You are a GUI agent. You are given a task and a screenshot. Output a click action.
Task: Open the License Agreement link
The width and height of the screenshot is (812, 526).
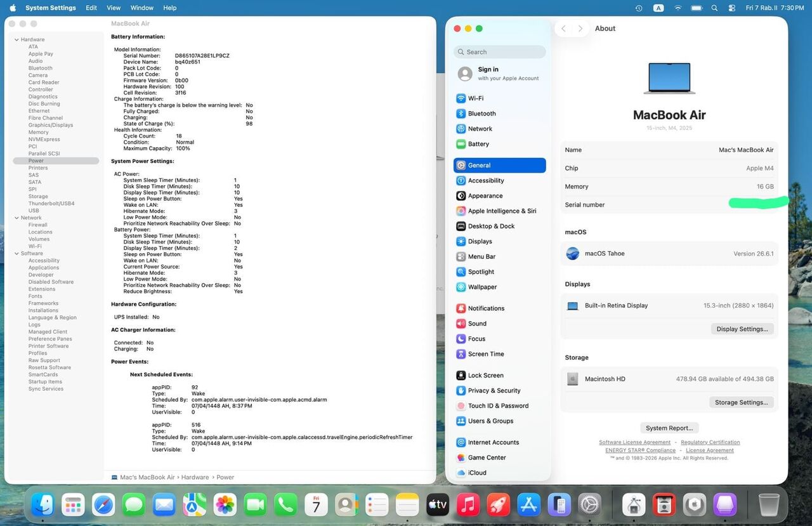click(710, 450)
